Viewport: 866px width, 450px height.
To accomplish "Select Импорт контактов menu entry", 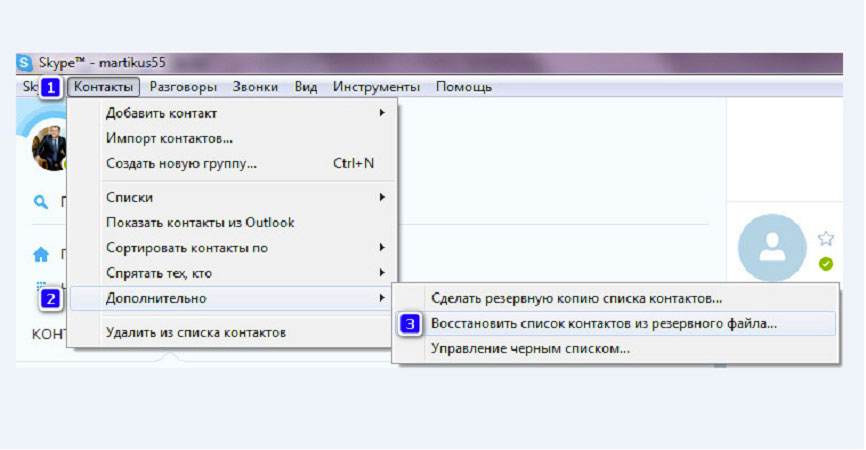I will pos(170,138).
